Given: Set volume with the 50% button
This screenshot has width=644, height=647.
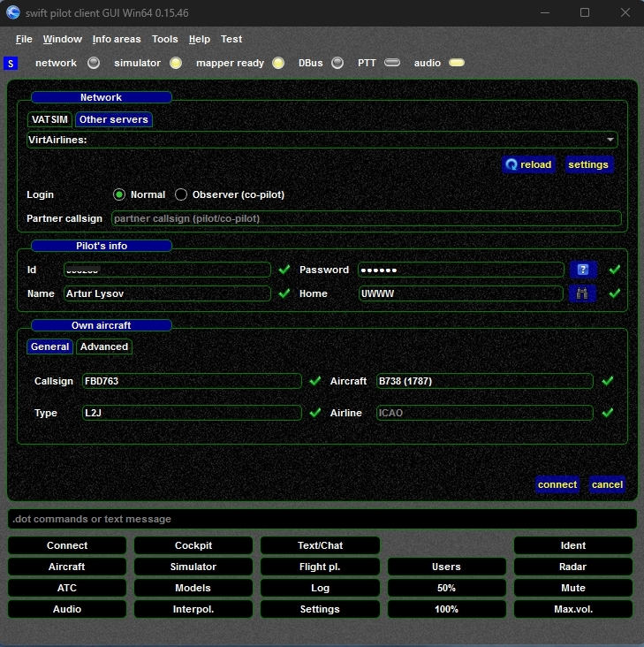Looking at the screenshot, I should (446, 588).
